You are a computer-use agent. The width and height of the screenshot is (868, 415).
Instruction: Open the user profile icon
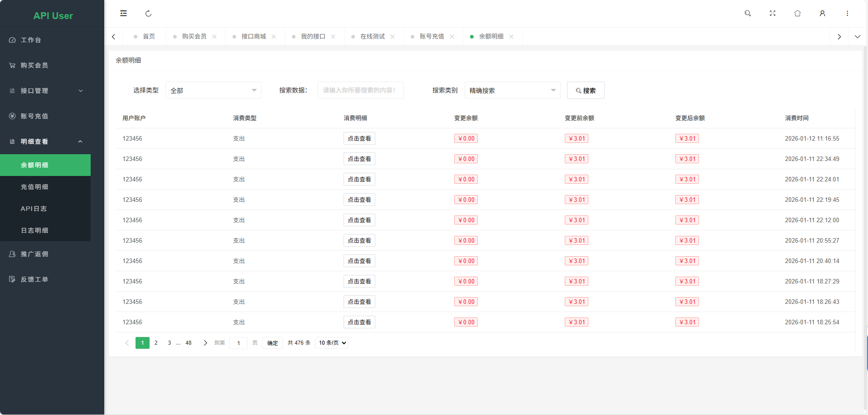click(822, 14)
